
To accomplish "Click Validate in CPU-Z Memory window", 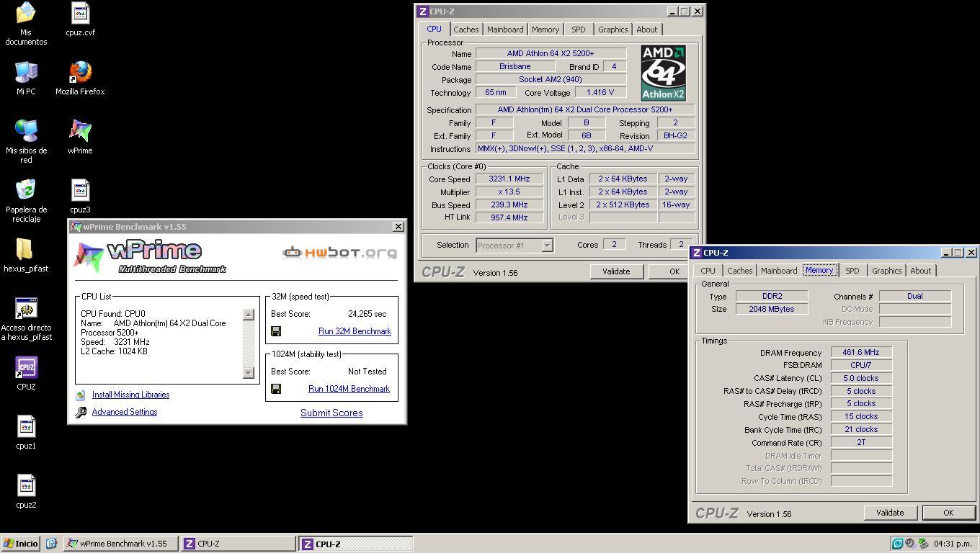I will point(890,513).
